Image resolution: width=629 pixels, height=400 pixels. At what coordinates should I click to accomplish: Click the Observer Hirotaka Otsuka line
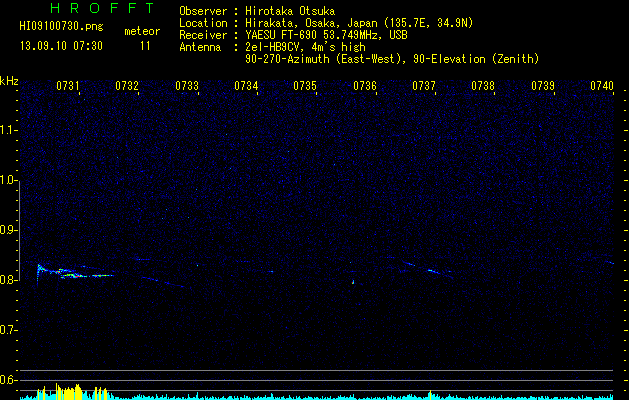point(257,11)
